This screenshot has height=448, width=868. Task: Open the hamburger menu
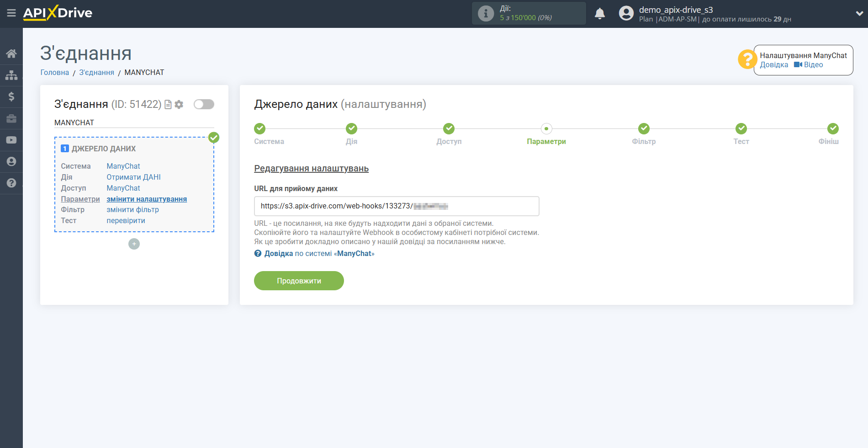11,13
